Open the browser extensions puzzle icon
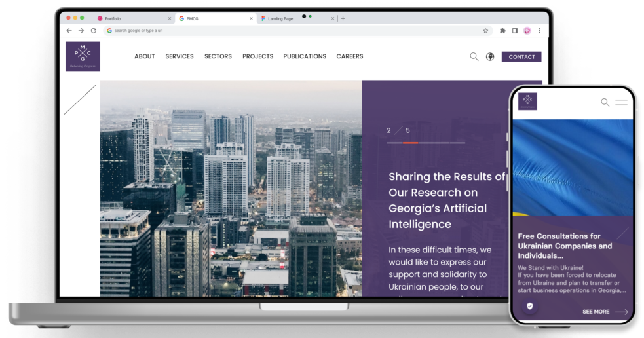Screen dimensions: 644x338 (x=502, y=31)
